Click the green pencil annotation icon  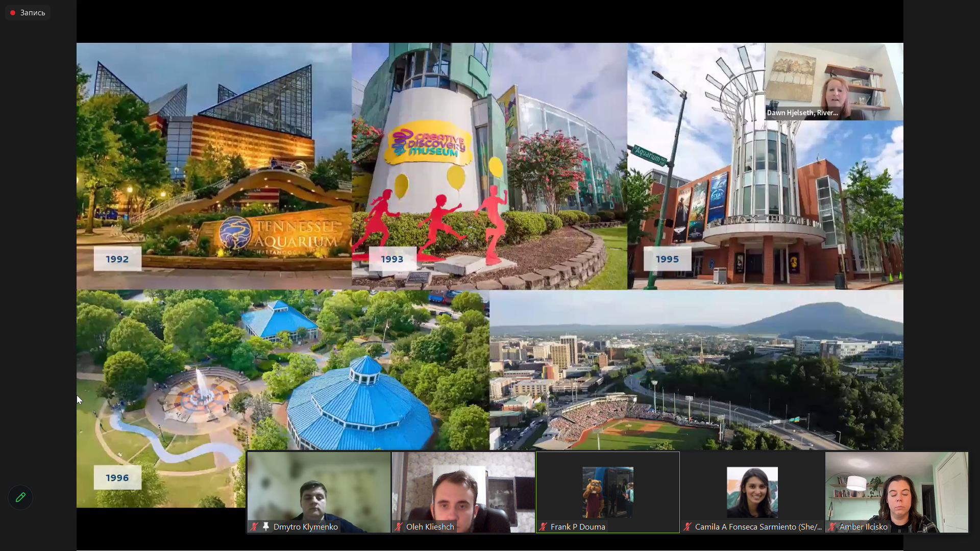coord(20,497)
